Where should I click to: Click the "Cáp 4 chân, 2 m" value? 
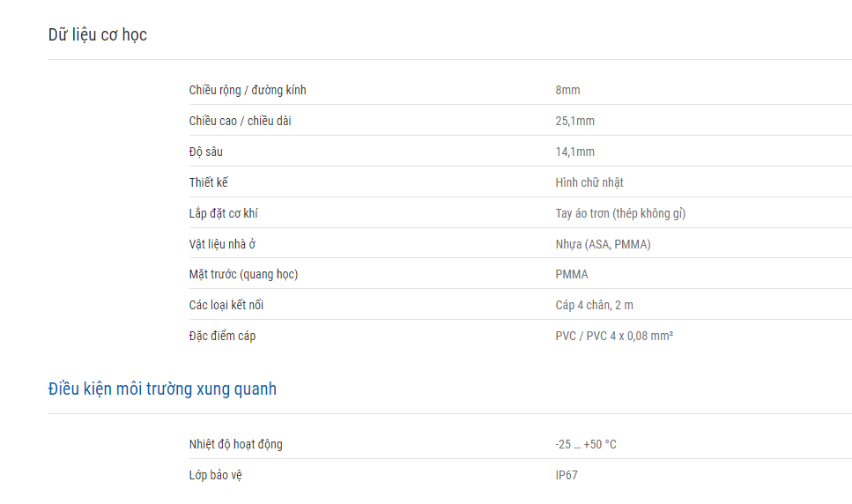(595, 305)
